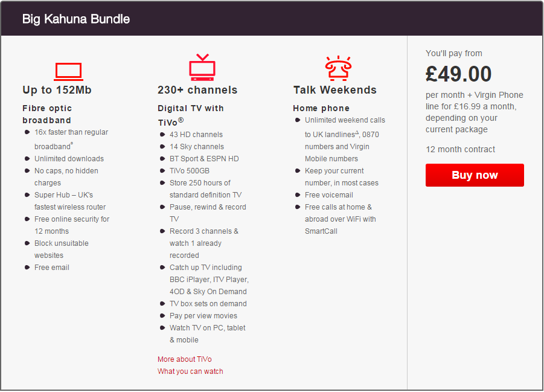Click the 12 month contract text
This screenshot has width=544, height=392.
pos(461,149)
